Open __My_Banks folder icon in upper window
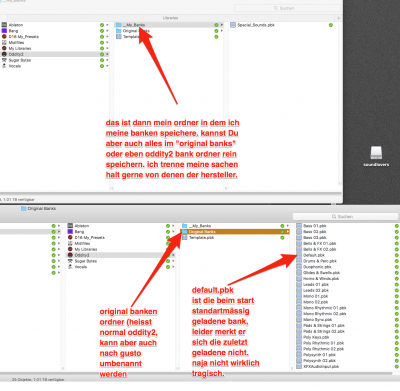Image resolution: width=400 pixels, height=391 pixels. coord(119,25)
